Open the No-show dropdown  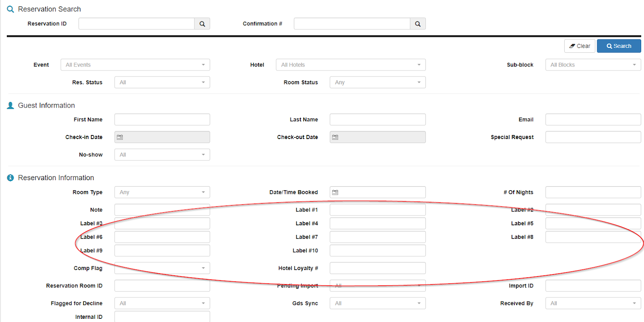(162, 155)
